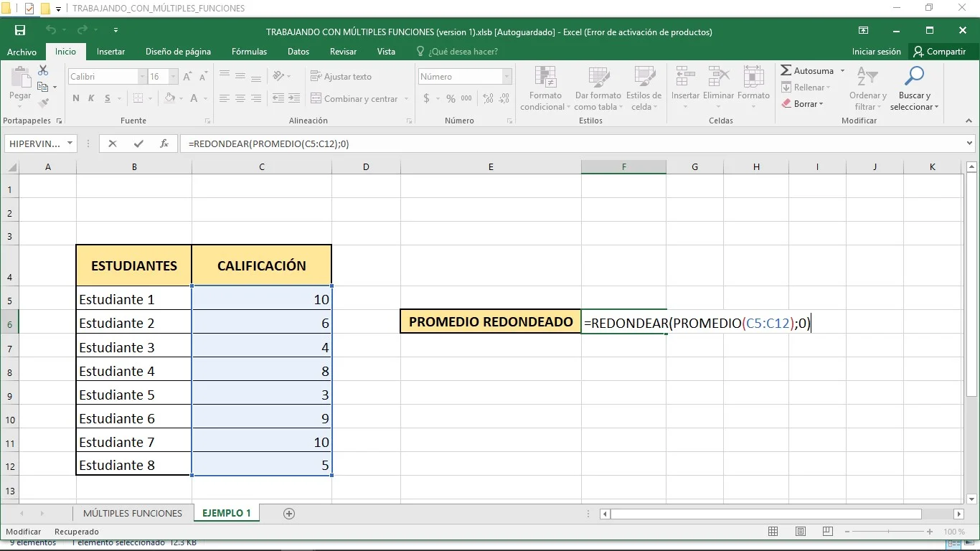Click the fill color paint bucket icon

click(x=170, y=98)
